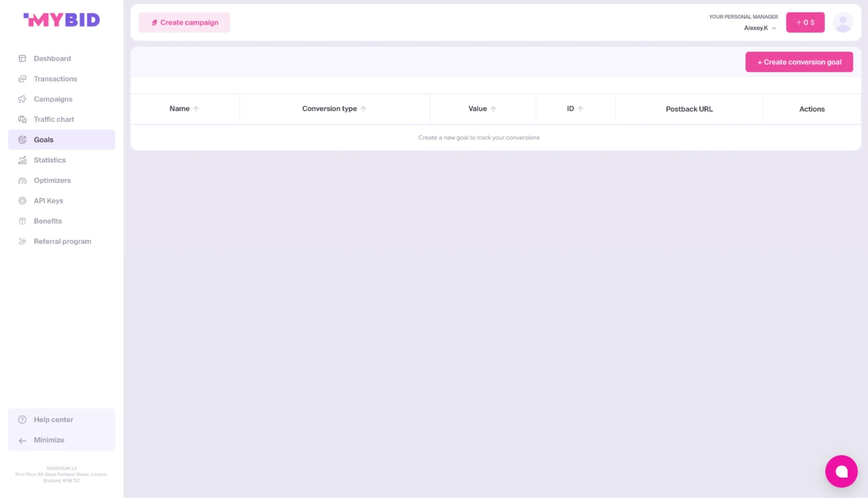The image size is (868, 498).
Task: Click the Campaigns megaphone icon
Action: coord(22,99)
